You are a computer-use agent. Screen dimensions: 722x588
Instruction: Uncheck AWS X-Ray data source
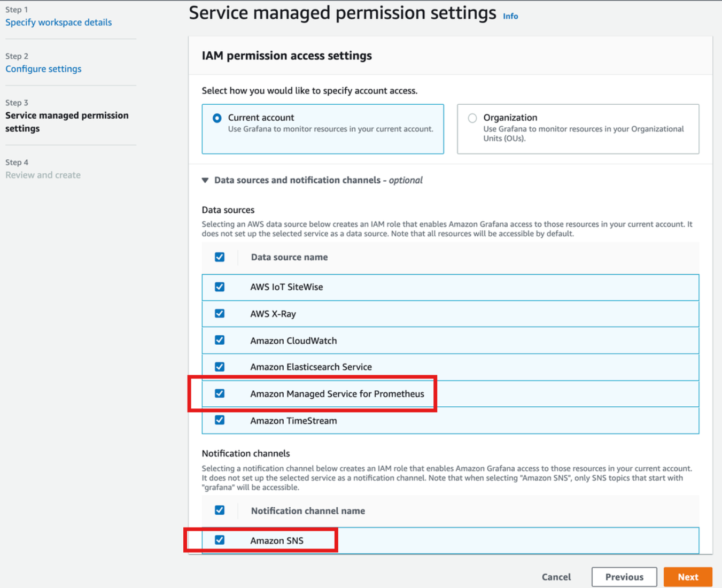click(220, 314)
